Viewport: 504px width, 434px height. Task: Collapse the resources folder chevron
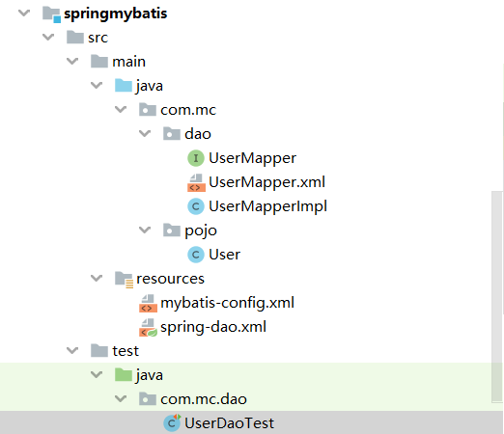pos(97,278)
